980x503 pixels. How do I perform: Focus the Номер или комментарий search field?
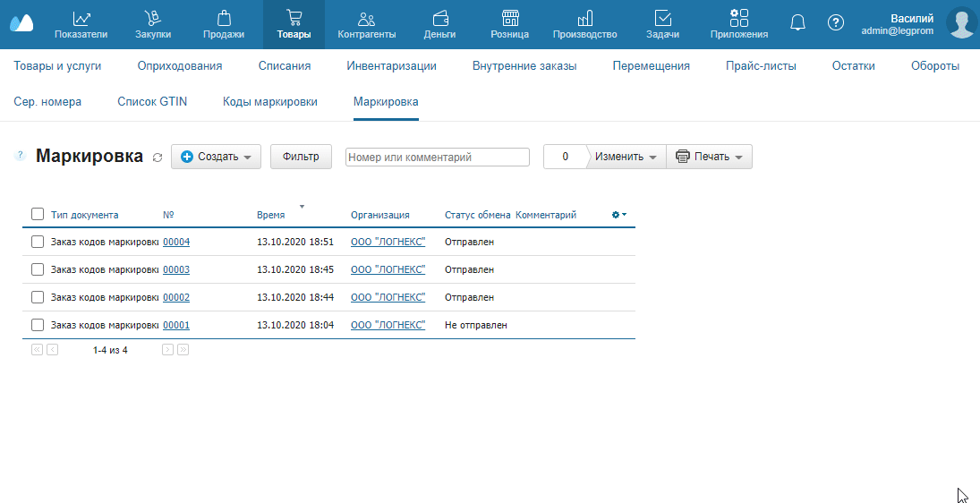(x=437, y=158)
